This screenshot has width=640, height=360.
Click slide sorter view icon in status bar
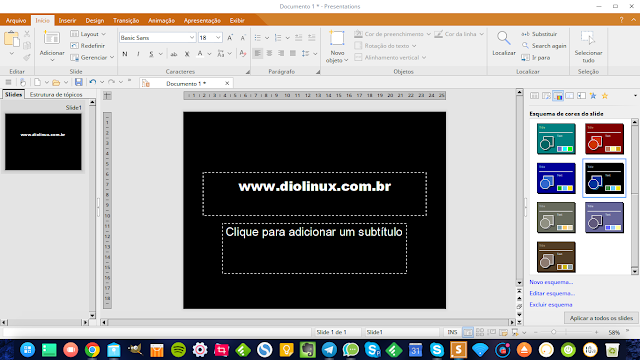(x=480, y=332)
